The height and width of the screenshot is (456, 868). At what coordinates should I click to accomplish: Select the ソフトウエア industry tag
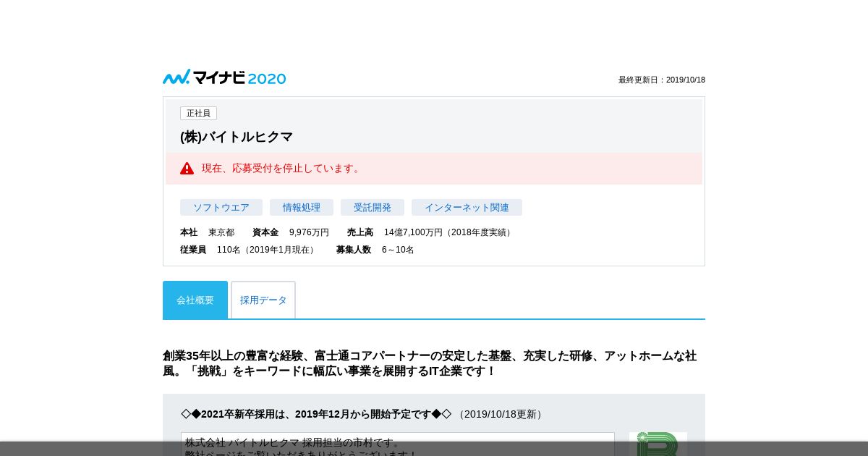coord(221,208)
